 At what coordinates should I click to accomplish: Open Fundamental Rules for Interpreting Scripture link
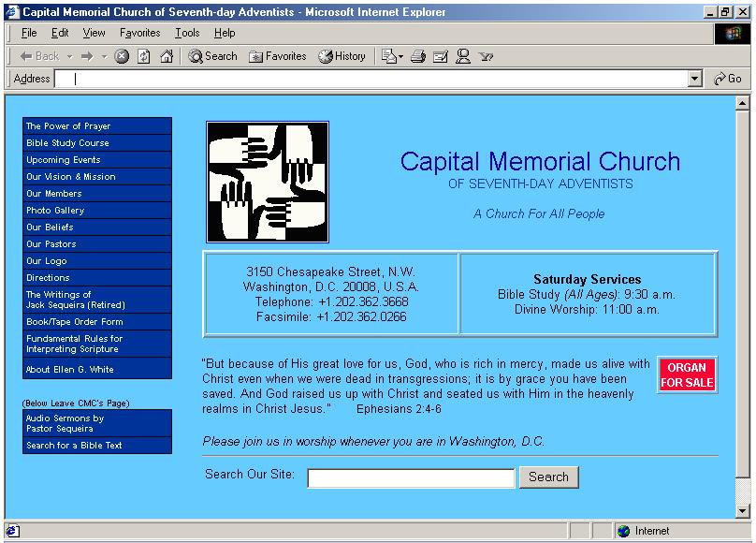click(x=97, y=344)
